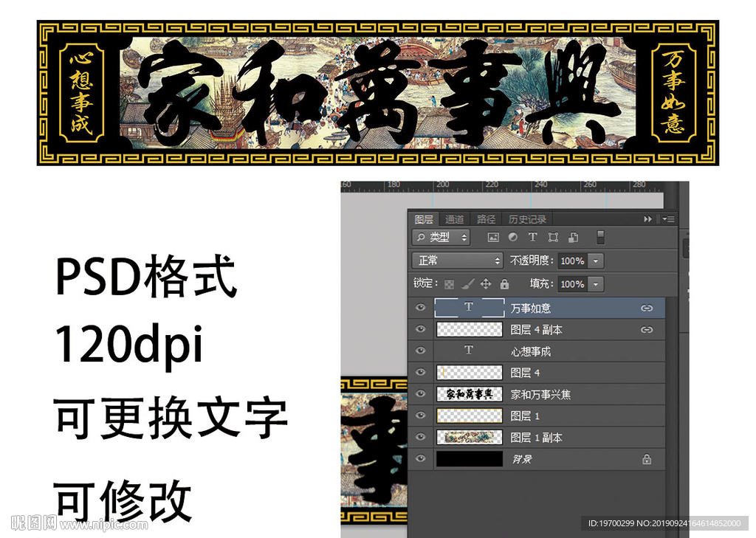Select the 图层 1 layer name
The image size is (756, 538).
point(525,415)
